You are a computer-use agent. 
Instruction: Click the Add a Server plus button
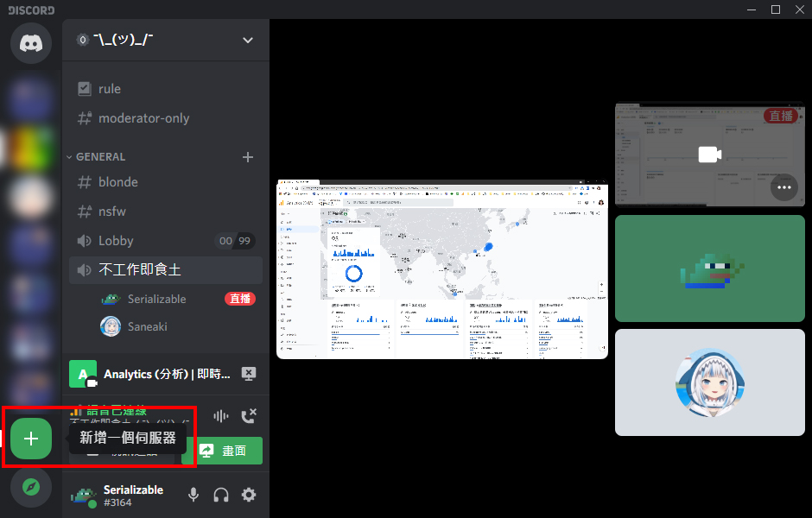click(x=31, y=439)
